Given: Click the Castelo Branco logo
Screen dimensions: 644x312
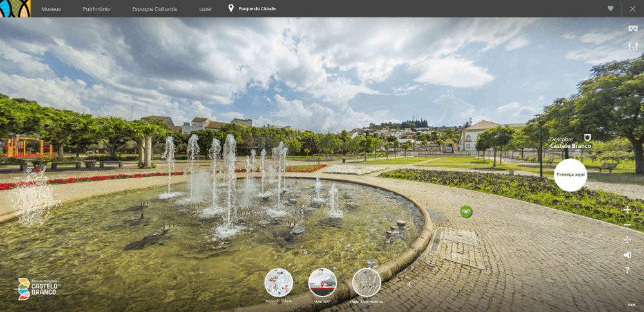Looking at the screenshot, I should (37, 287).
